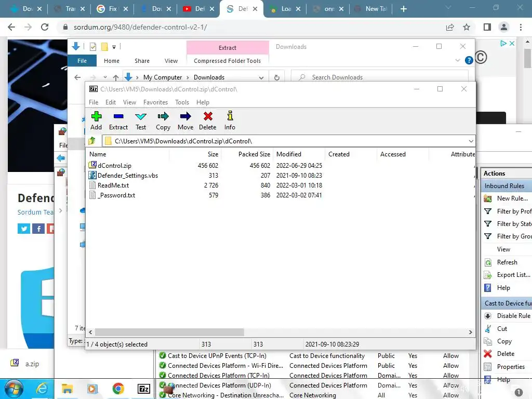Open the Explorer View ribbon tab
This screenshot has height=399, width=532.
click(171, 61)
